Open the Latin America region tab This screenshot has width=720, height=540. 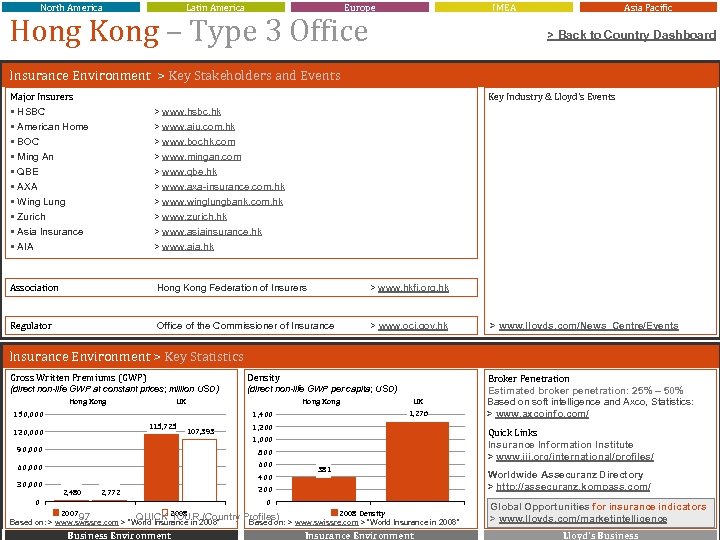click(x=215, y=6)
